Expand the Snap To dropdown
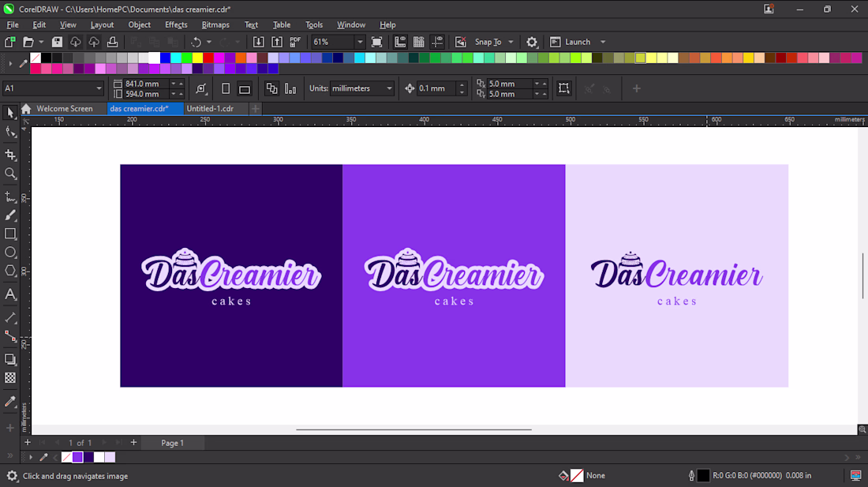868x487 pixels. [511, 42]
